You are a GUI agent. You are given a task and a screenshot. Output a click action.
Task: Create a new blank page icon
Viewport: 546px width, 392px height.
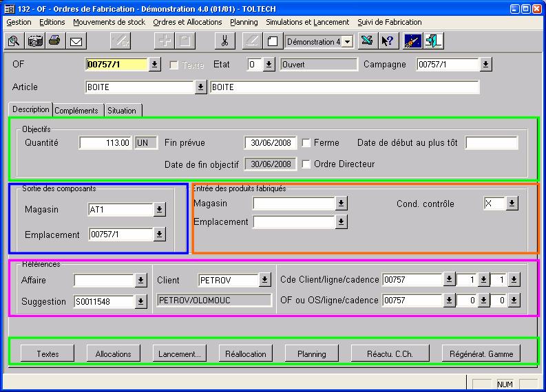tap(273, 41)
